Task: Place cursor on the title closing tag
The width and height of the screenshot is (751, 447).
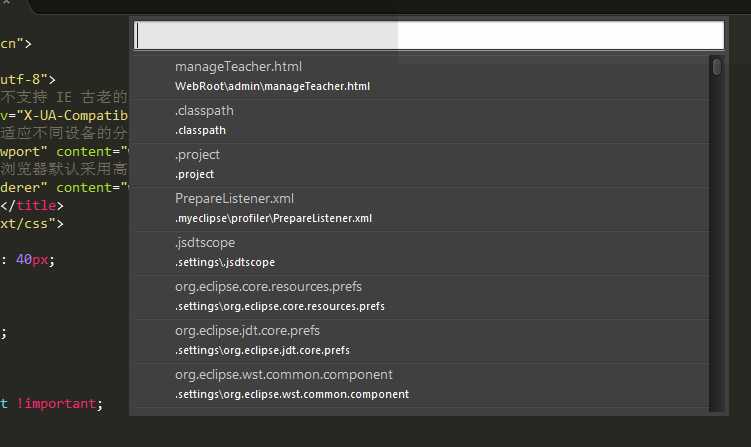Action: click(32, 206)
